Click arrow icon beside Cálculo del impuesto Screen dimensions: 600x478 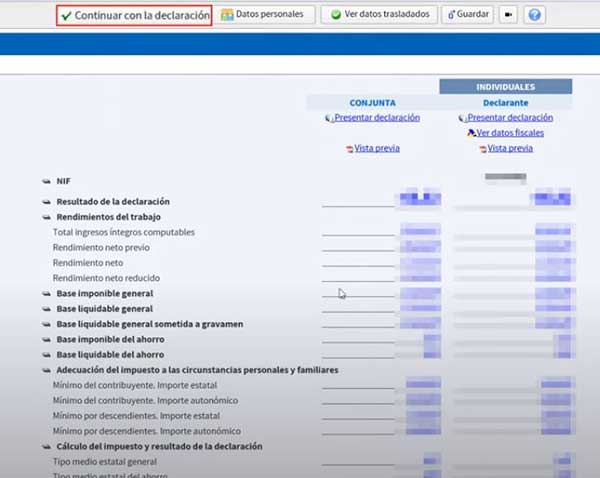click(46, 447)
